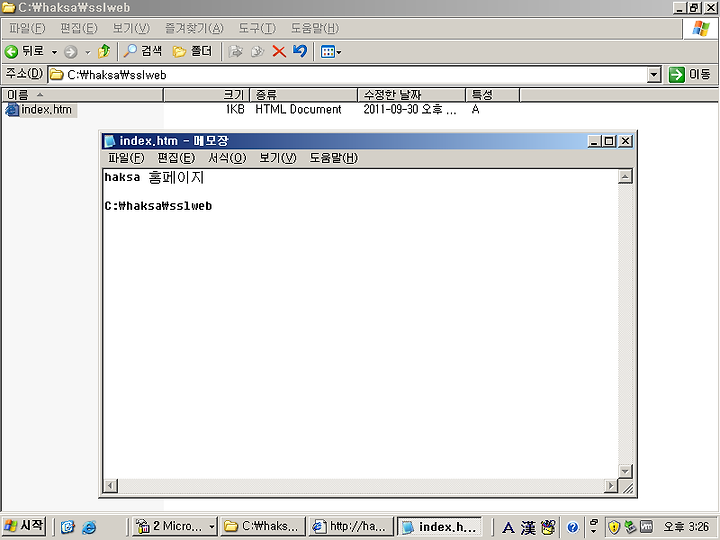Click the Notepad resize grip corner

tap(626, 486)
